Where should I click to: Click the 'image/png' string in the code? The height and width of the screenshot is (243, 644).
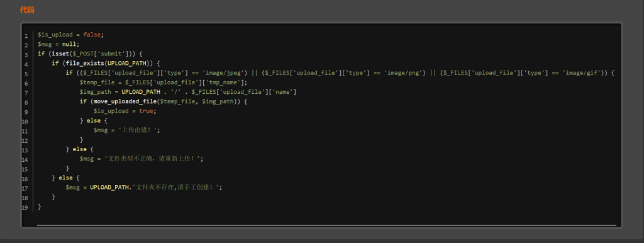405,73
